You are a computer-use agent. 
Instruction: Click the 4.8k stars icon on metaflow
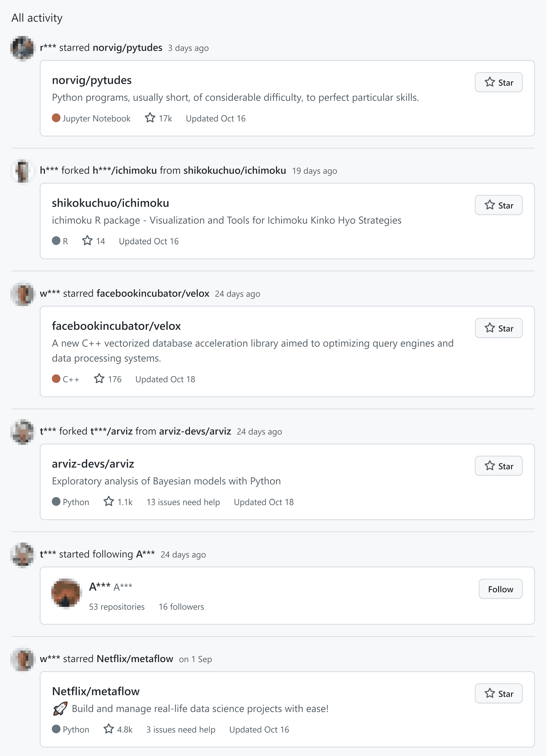(x=109, y=729)
